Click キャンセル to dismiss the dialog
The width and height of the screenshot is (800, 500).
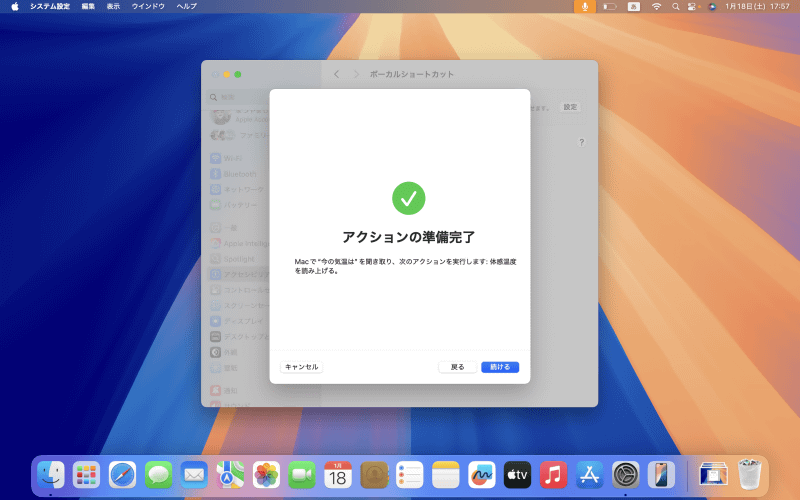click(302, 367)
